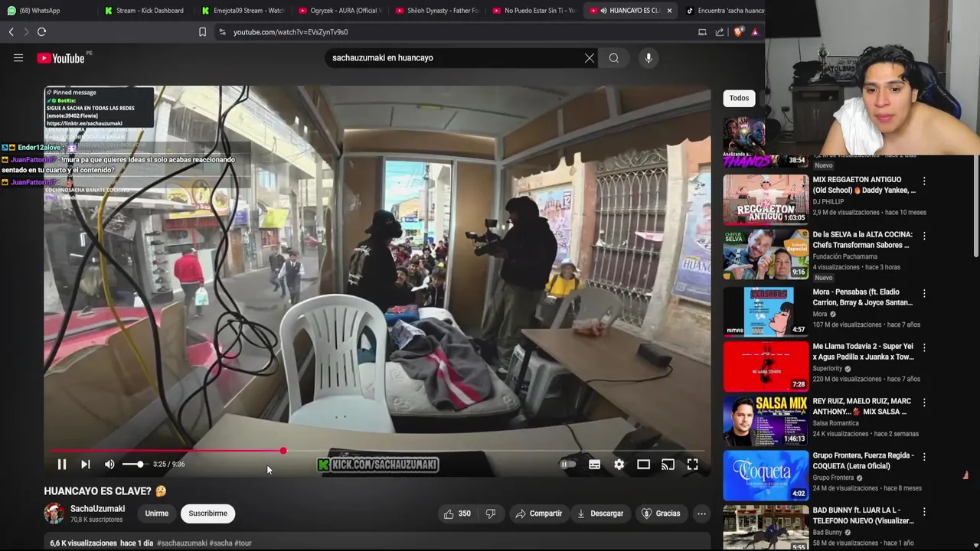Open options for Mora - Pensabas

924,293
